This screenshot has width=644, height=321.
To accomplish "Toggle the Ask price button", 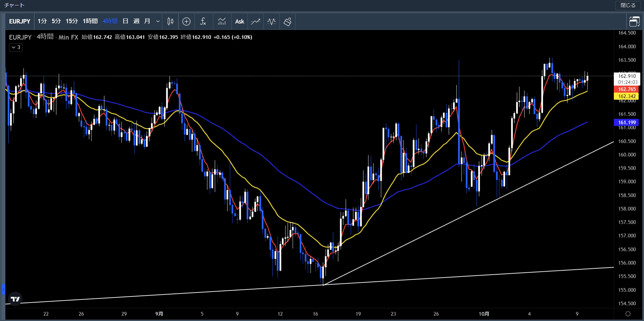I will [x=239, y=21].
